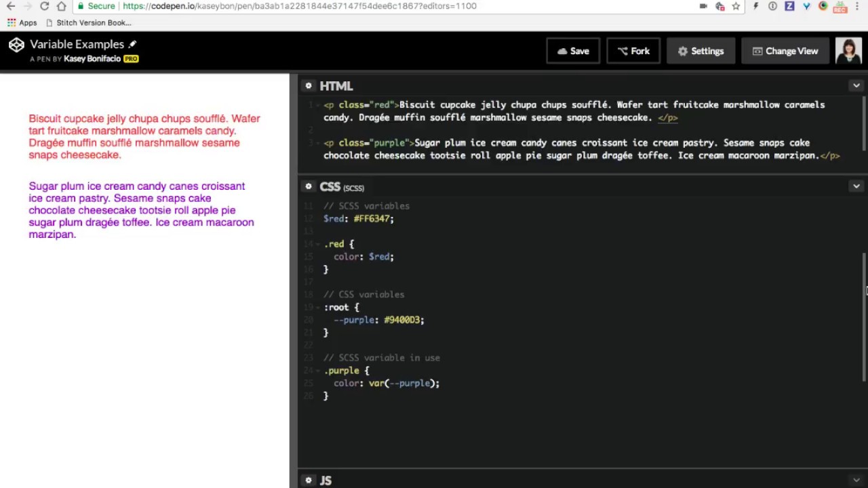Click the CodePen logo icon
The height and width of the screenshot is (488, 868).
tap(16, 45)
